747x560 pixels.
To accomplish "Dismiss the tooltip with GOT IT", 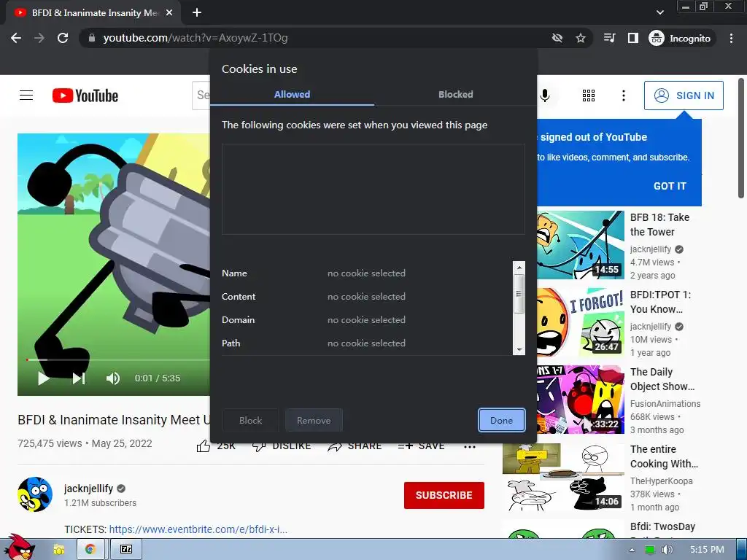I will tap(670, 186).
